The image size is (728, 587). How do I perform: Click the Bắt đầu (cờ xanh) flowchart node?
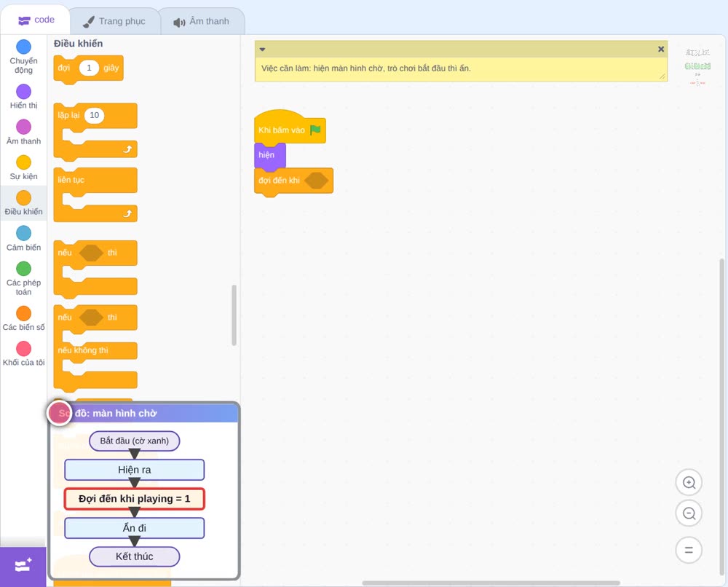click(x=134, y=441)
